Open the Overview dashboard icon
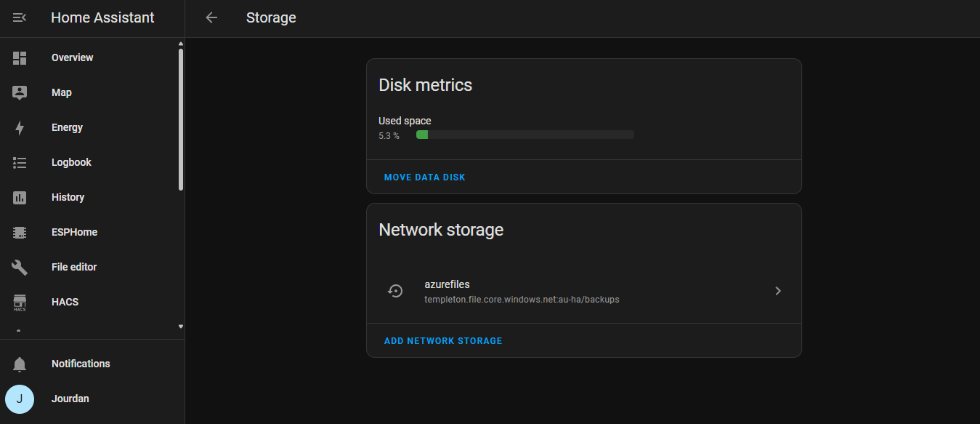 (x=20, y=57)
